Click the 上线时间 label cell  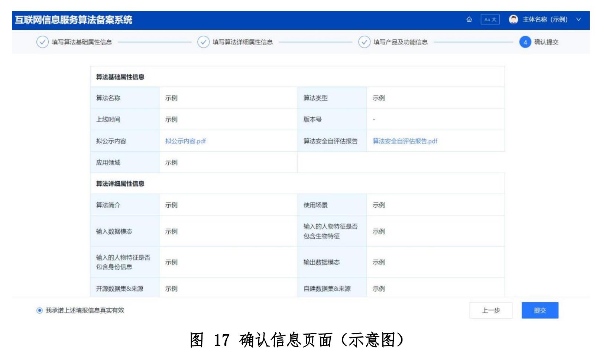coord(125,119)
